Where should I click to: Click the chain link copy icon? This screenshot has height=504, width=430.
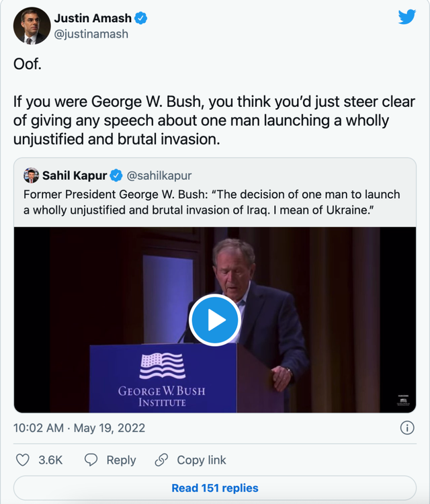click(x=161, y=460)
